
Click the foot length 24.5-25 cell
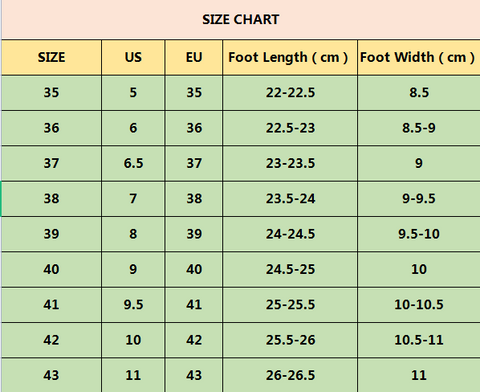pyautogui.click(x=290, y=269)
